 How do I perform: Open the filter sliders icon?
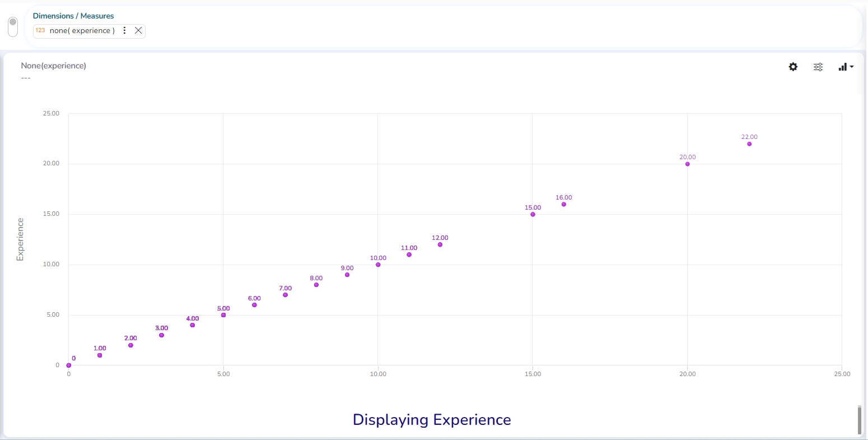click(818, 67)
